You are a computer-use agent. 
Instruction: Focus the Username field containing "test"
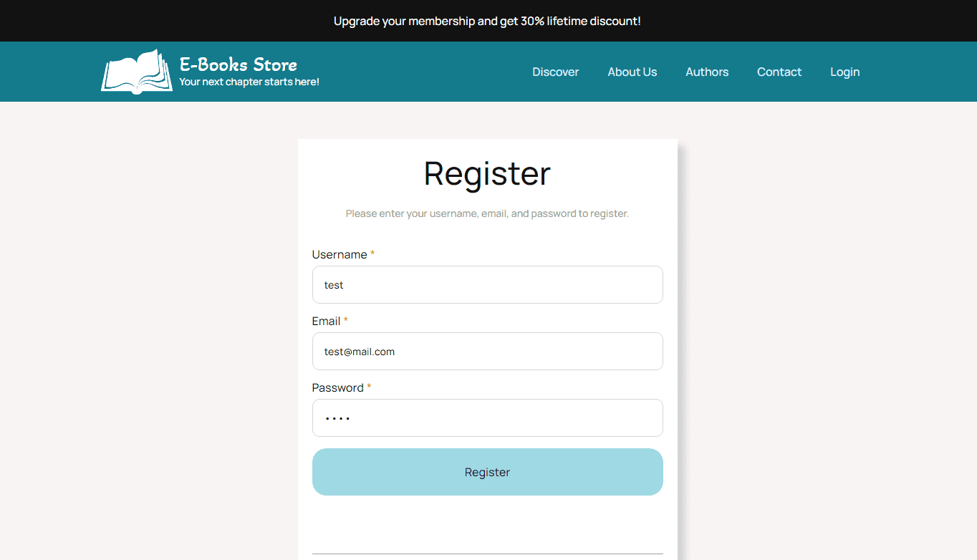[487, 285]
